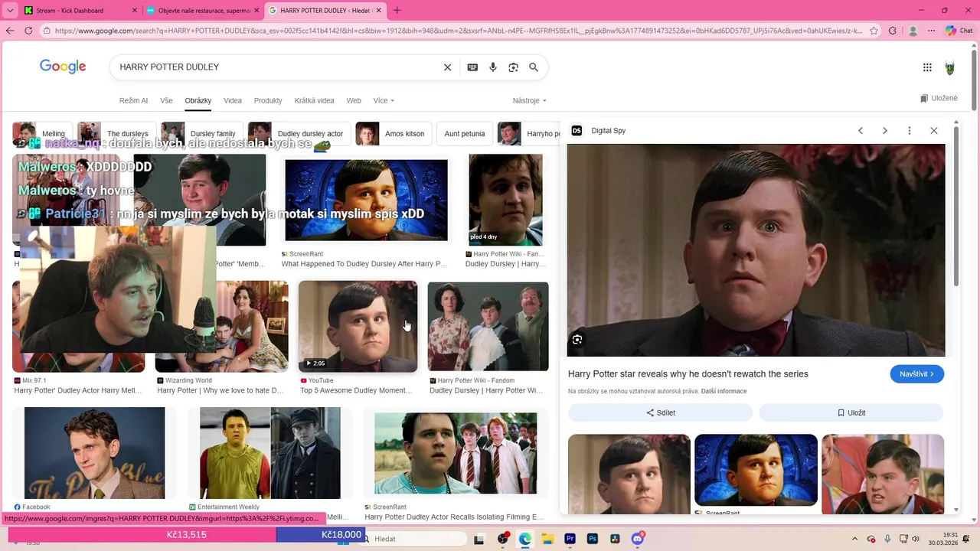Select the Dudley dursley actor chip
The width and height of the screenshot is (980, 551).
tap(299, 134)
